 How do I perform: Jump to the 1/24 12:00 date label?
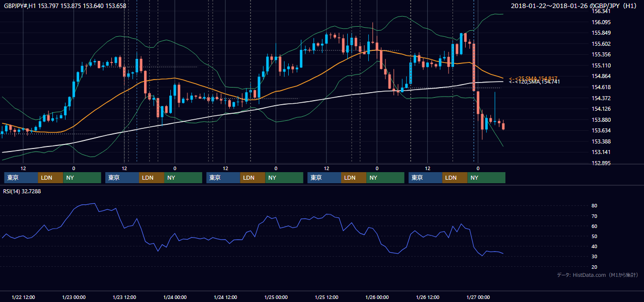(225, 297)
